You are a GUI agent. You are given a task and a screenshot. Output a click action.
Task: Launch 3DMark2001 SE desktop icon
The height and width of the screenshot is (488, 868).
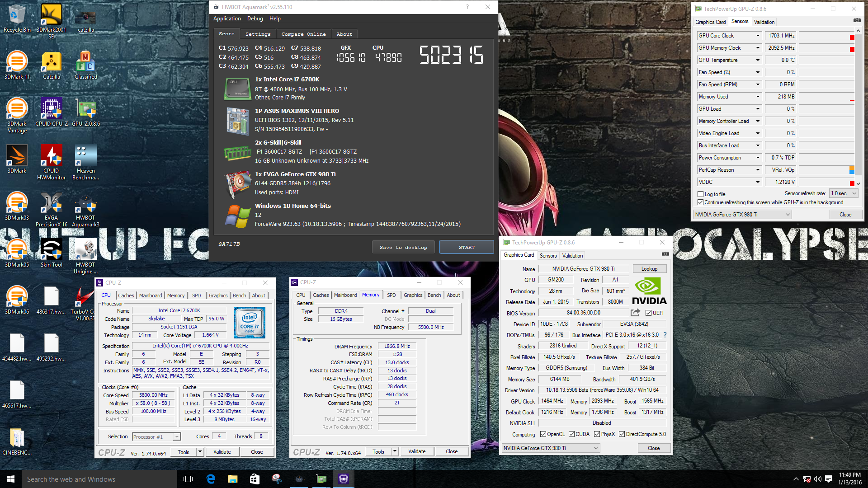coord(51,21)
